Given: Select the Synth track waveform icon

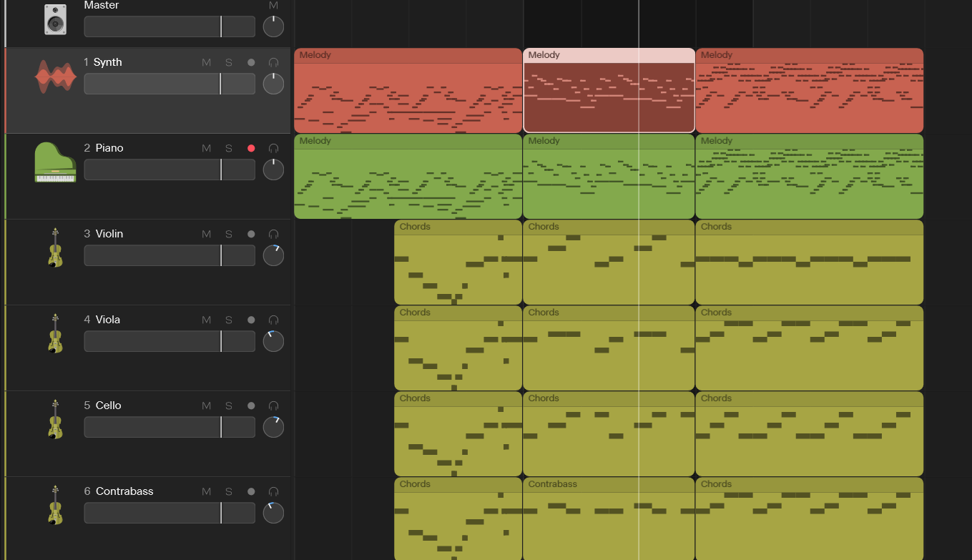Looking at the screenshot, I should click(56, 77).
